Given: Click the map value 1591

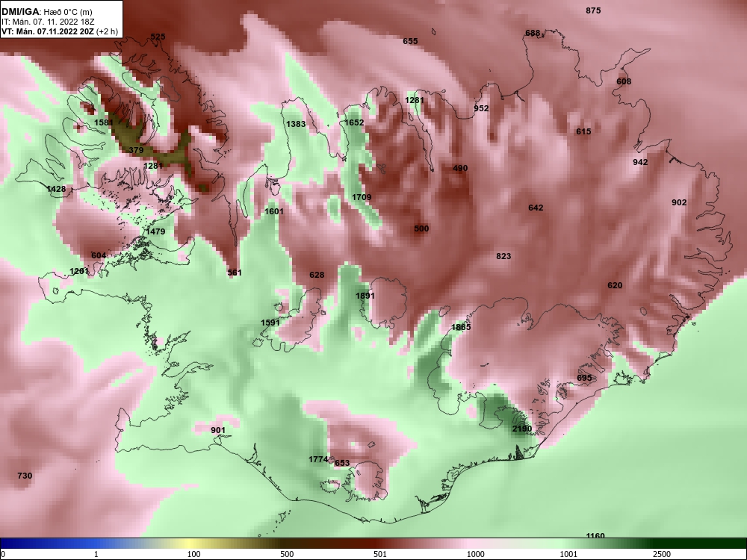Looking at the screenshot, I should pyautogui.click(x=270, y=323).
